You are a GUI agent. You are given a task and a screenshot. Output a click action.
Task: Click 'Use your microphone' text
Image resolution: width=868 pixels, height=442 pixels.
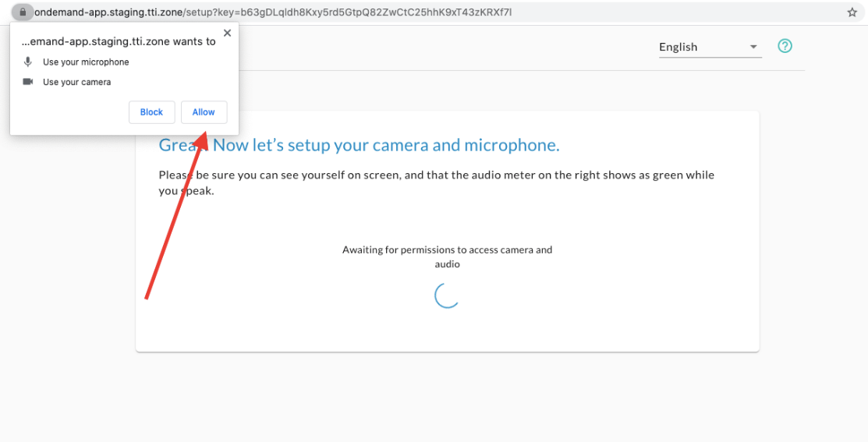pos(86,62)
